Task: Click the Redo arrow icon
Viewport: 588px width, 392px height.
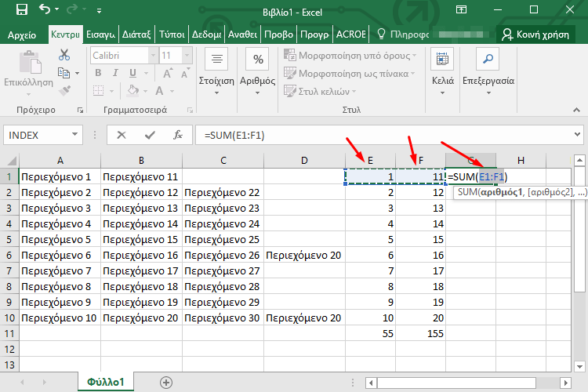Action: (71, 9)
